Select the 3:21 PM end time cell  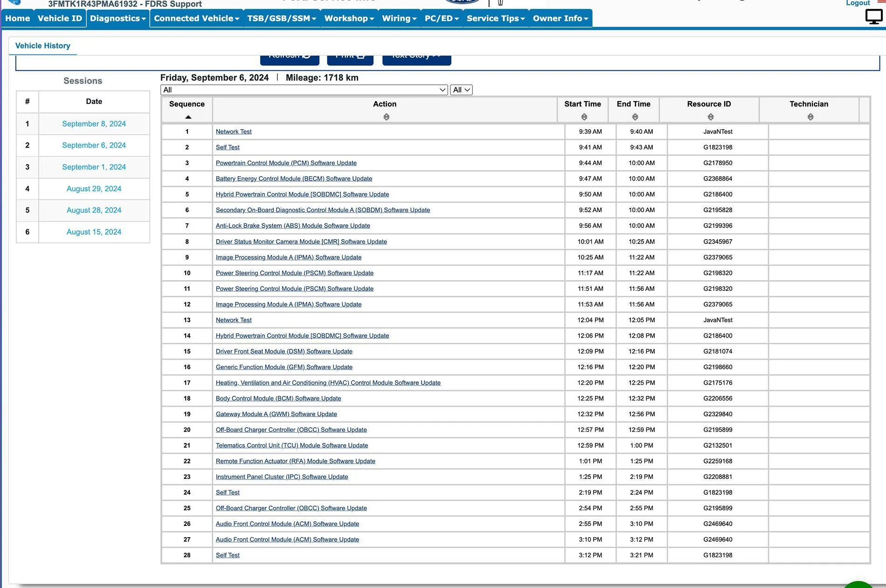642,555
